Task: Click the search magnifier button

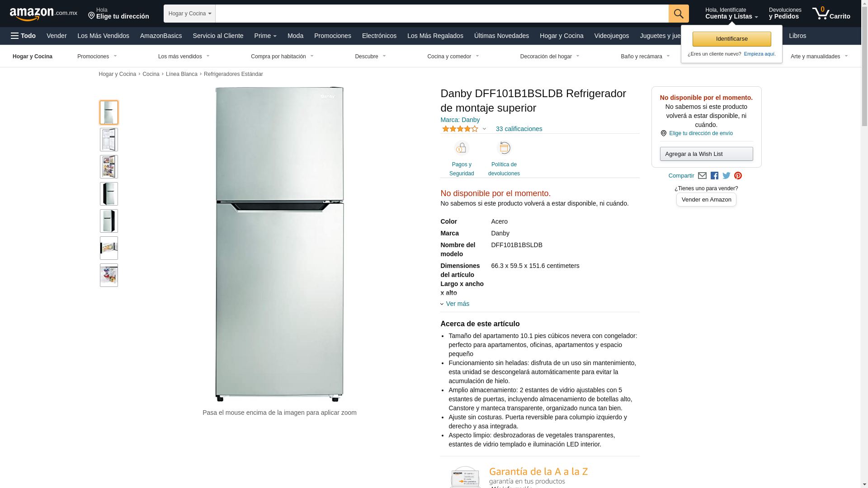Action: tap(679, 14)
